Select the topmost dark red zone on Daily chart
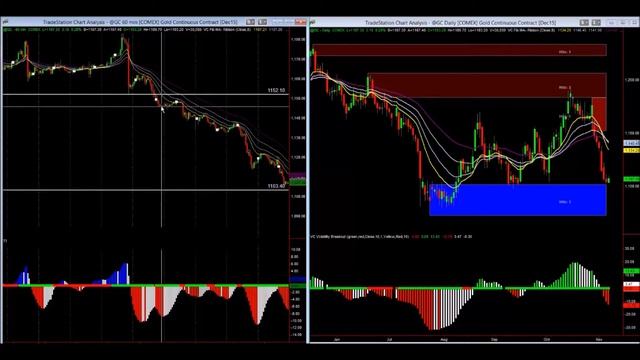This screenshot has height=360, width=640. click(459, 50)
